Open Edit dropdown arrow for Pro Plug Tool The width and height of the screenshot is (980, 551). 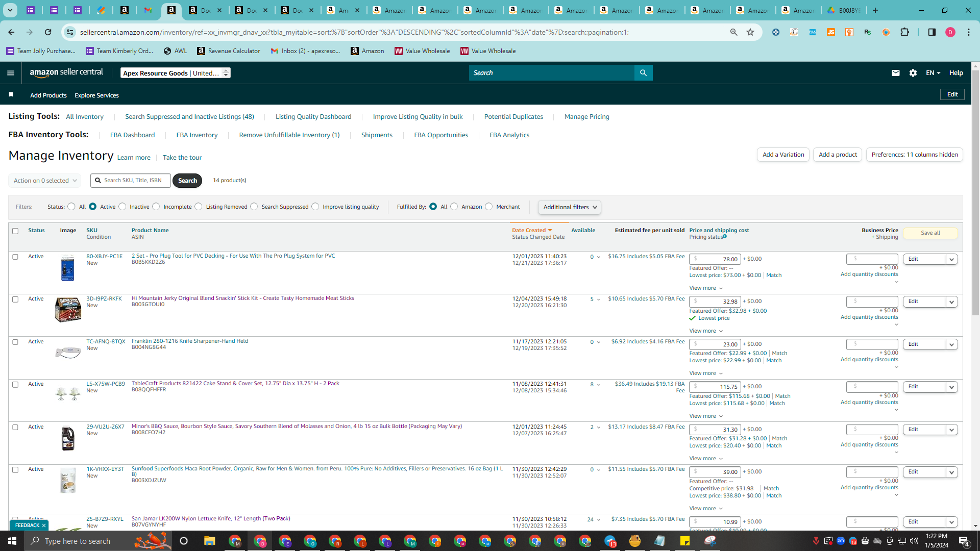[952, 259]
